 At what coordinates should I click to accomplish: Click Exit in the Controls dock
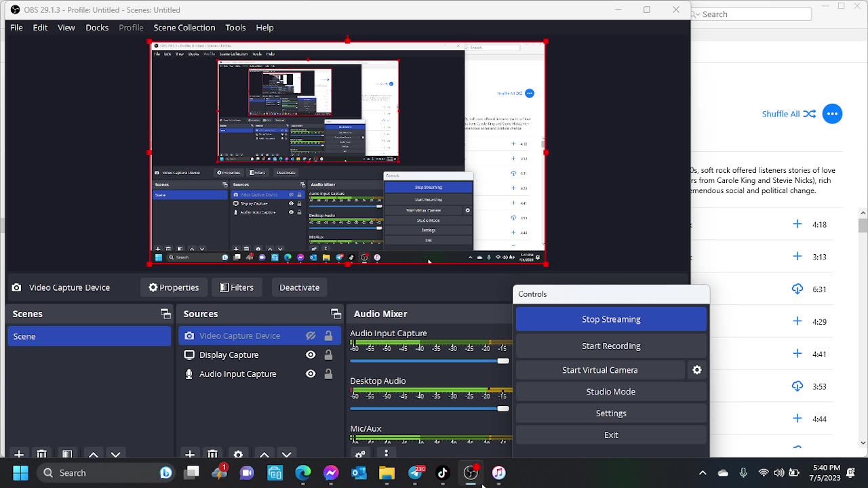(x=611, y=435)
